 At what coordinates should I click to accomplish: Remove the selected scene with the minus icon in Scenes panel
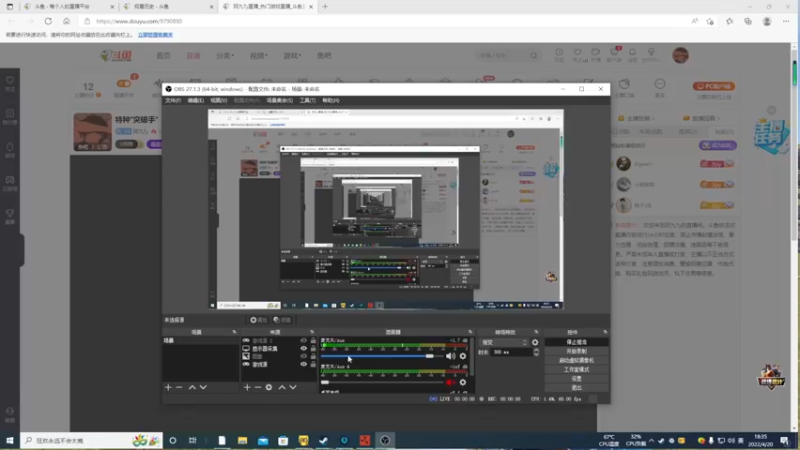pyautogui.click(x=179, y=387)
